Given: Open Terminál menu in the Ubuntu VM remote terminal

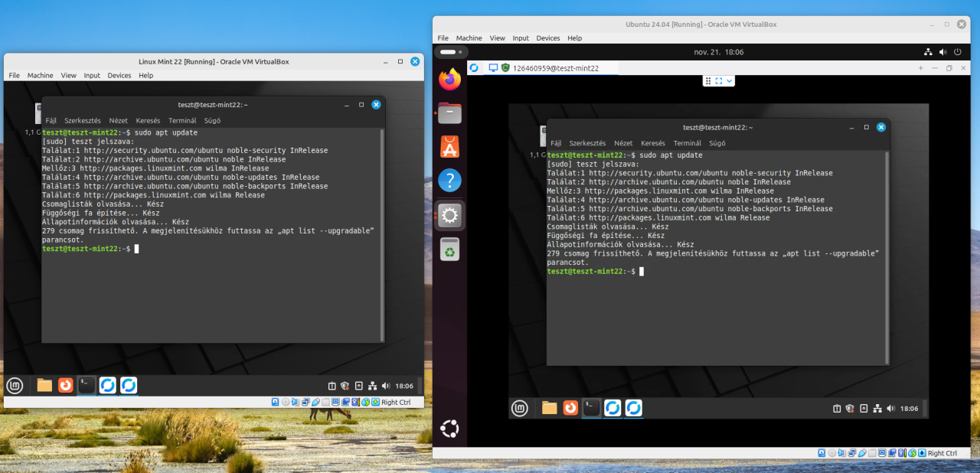Looking at the screenshot, I should 687,143.
